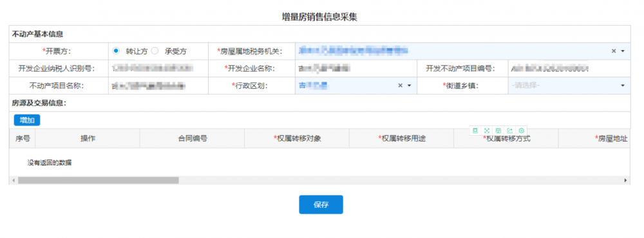Click the scrollbar right arrow
Screen dimensions: 644x238
point(625,180)
